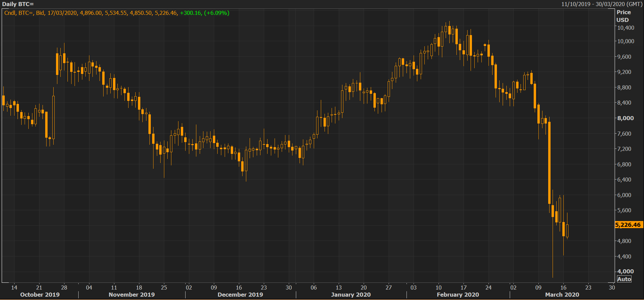The image size is (644, 300).
Task: Click the 'March 2020' month label
Action: 562,295
